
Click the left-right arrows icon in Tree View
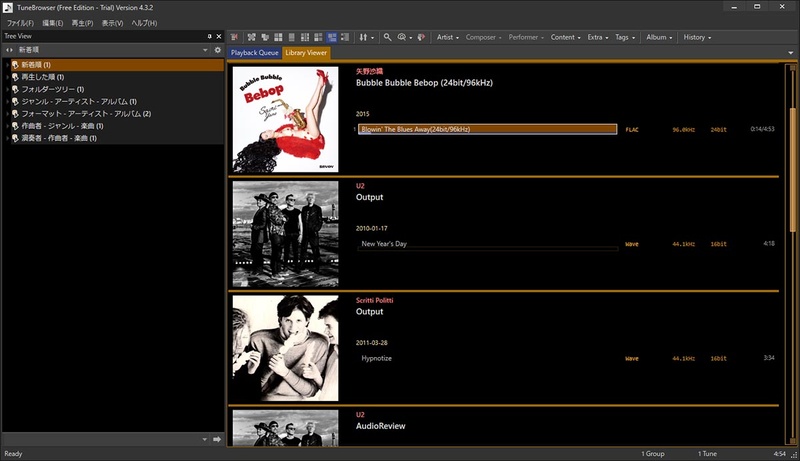[9, 50]
